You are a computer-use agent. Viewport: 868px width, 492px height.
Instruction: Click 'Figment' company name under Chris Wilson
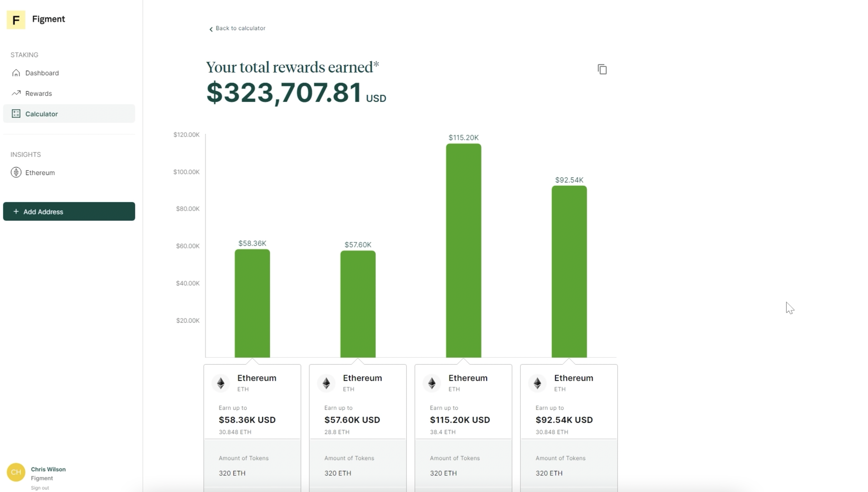[42, 478]
